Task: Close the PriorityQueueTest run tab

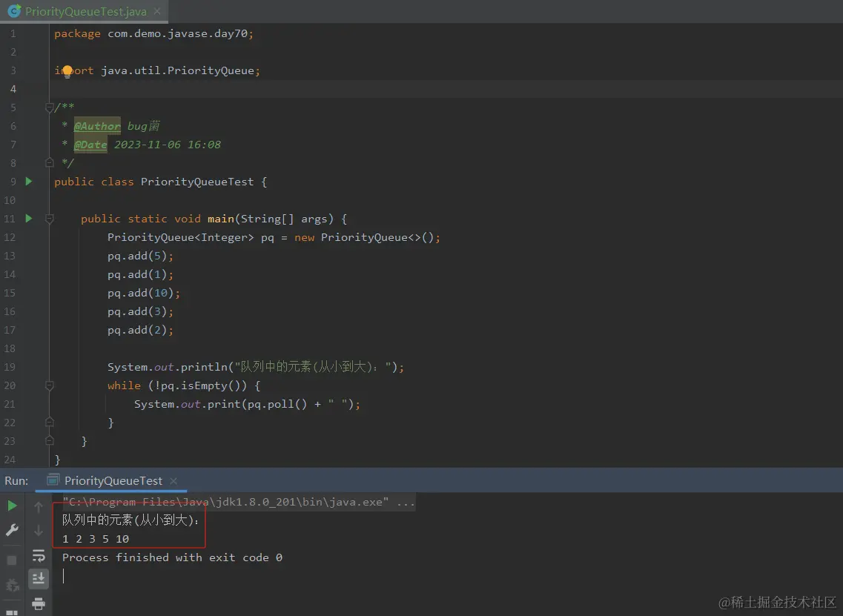Action: pos(173,480)
